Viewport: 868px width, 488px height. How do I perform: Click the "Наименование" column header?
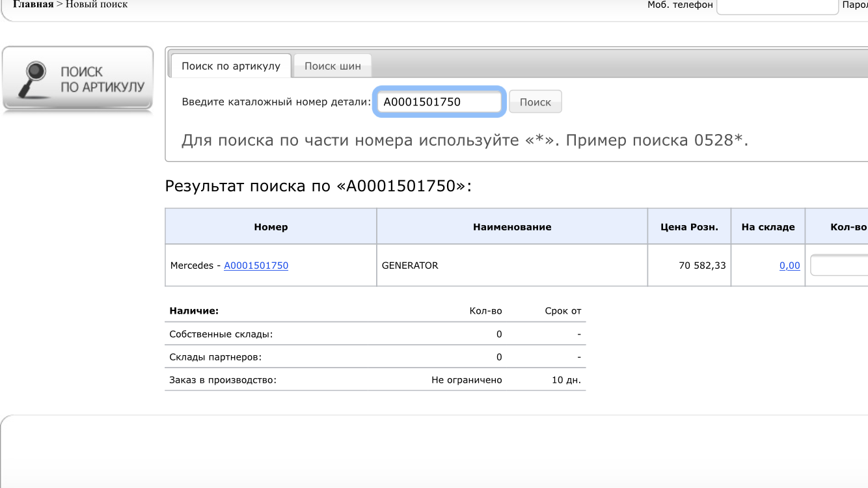[512, 226]
